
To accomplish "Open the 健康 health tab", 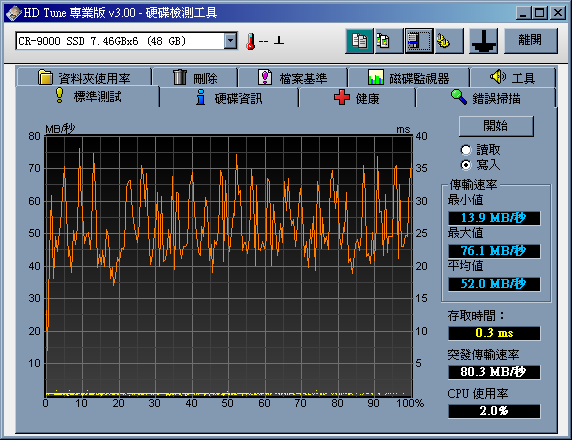I will (x=357, y=98).
